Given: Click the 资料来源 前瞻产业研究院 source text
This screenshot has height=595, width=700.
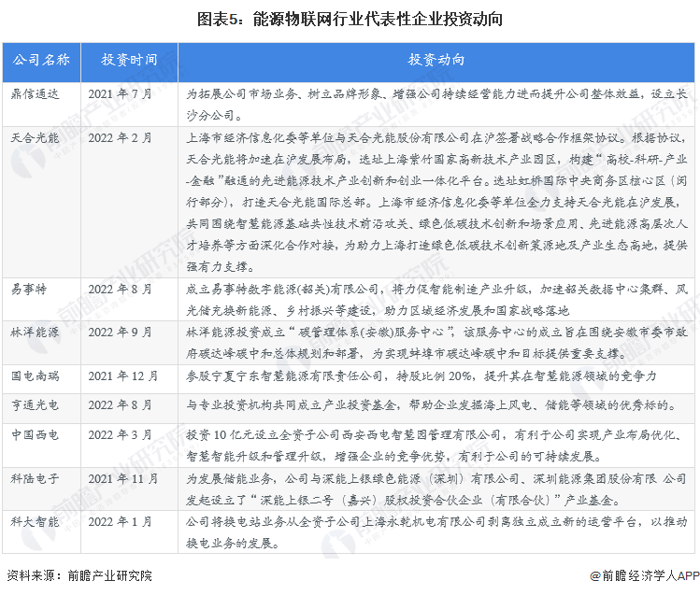Looking at the screenshot, I should click(78, 576).
